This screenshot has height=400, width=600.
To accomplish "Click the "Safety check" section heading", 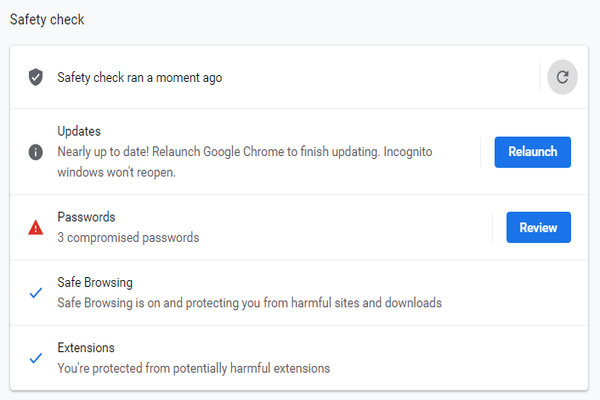I will pyautogui.click(x=45, y=18).
